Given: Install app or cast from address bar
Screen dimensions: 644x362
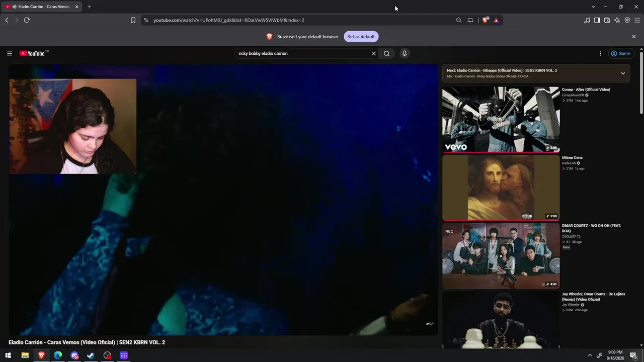Looking at the screenshot, I should tap(470, 20).
